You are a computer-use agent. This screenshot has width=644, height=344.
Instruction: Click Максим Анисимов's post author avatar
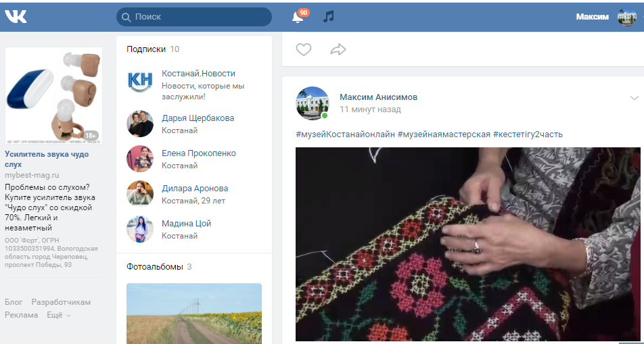pyautogui.click(x=313, y=103)
